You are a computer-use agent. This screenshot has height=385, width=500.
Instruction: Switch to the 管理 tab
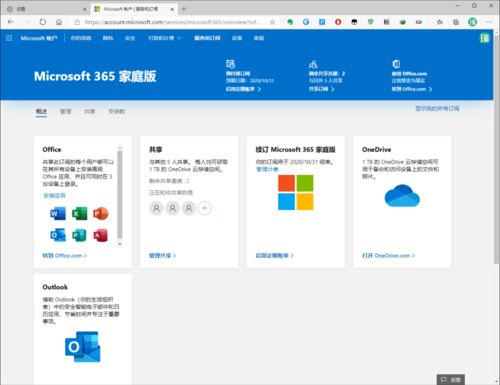point(66,111)
